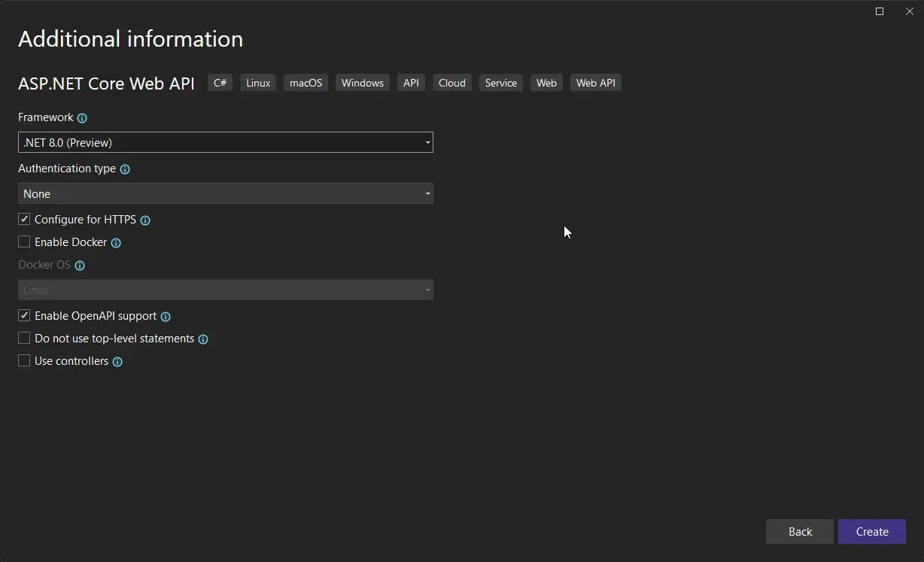Click the Docker OS dropdown arrow
The height and width of the screenshot is (562, 924).
tap(427, 290)
